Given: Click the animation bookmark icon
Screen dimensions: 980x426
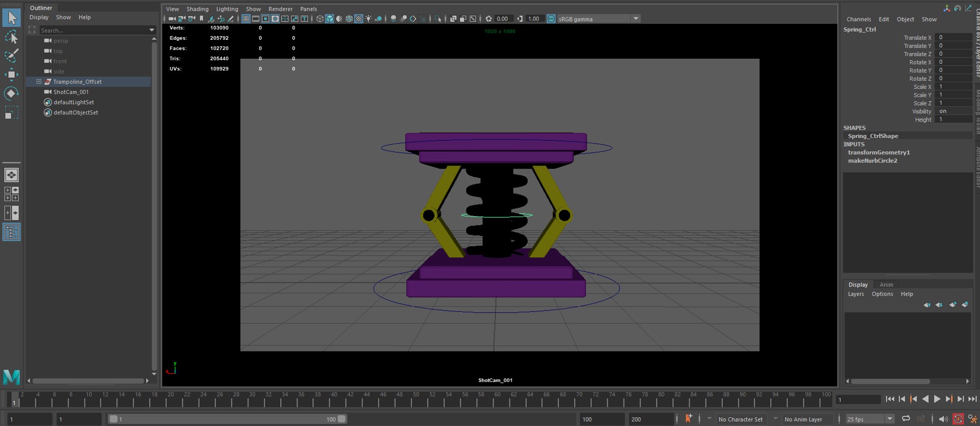Looking at the screenshot, I should click(x=689, y=419).
